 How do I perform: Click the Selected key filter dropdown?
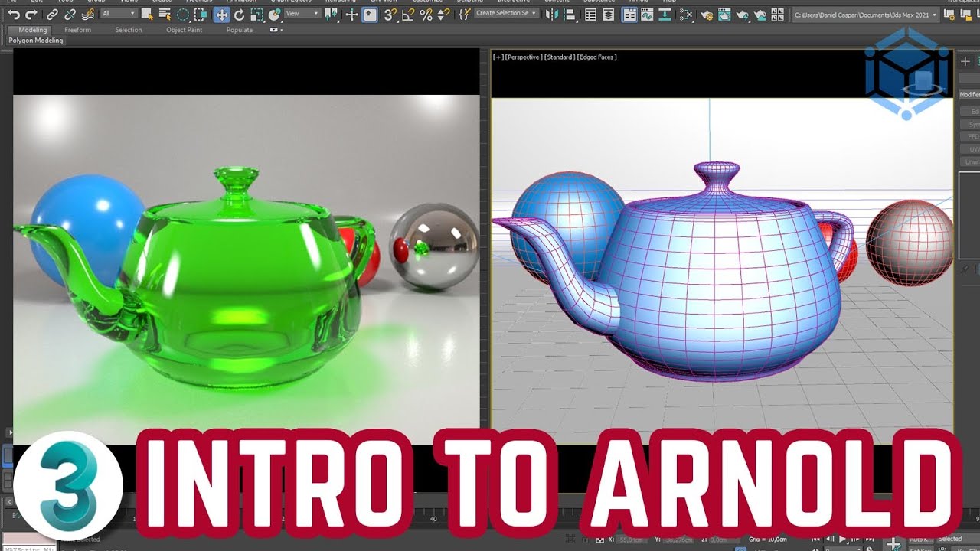(958, 539)
